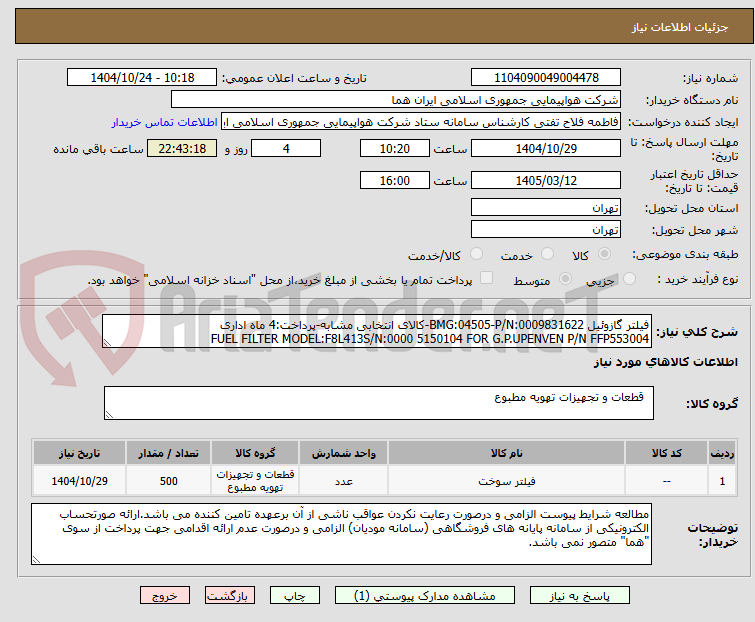The height and width of the screenshot is (622, 755).
Task: Click the deadline time field 10:20
Action: (395, 148)
